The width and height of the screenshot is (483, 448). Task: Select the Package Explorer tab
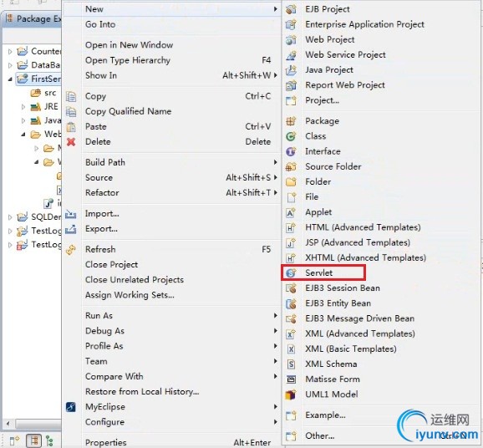coord(33,19)
